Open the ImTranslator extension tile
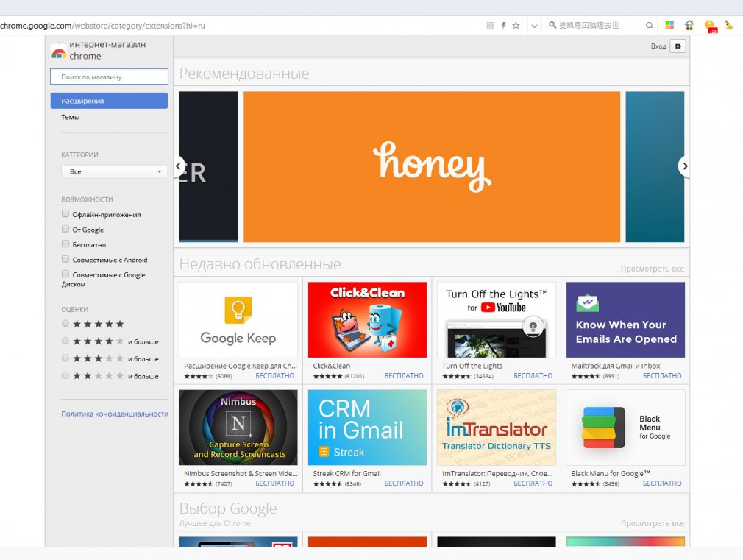743x560 pixels. coord(497,428)
